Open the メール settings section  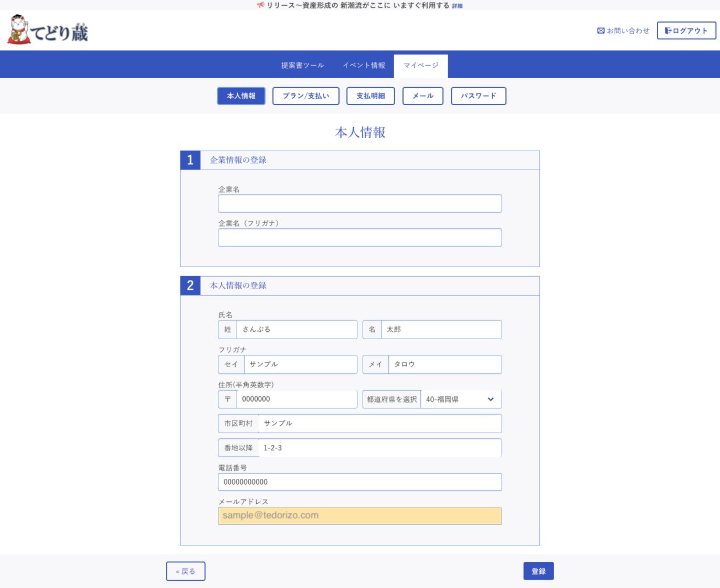[x=422, y=96]
